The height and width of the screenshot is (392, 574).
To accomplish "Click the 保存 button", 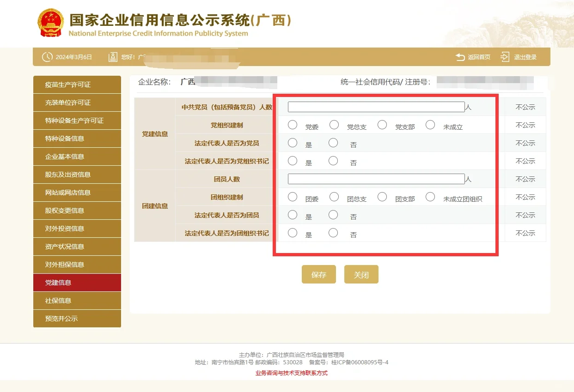I will click(319, 274).
